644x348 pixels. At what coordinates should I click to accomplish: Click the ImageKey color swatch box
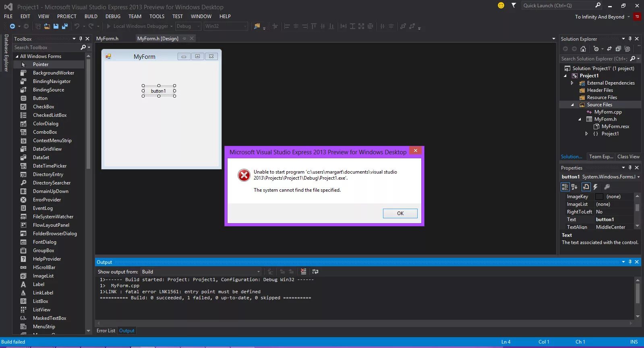[599, 197]
